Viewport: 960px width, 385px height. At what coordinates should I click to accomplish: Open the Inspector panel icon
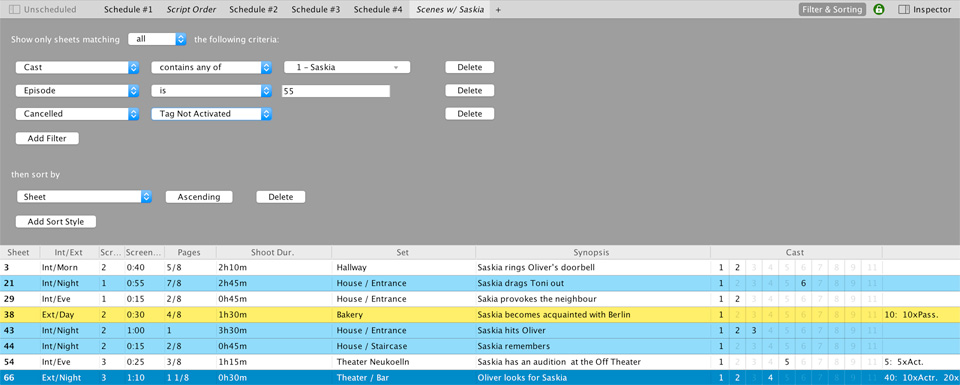pos(904,9)
